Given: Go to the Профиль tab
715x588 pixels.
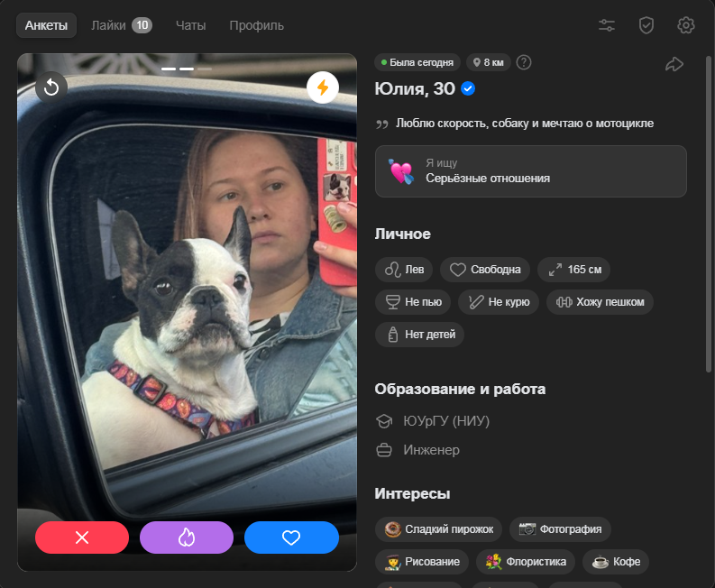Looking at the screenshot, I should click(256, 25).
